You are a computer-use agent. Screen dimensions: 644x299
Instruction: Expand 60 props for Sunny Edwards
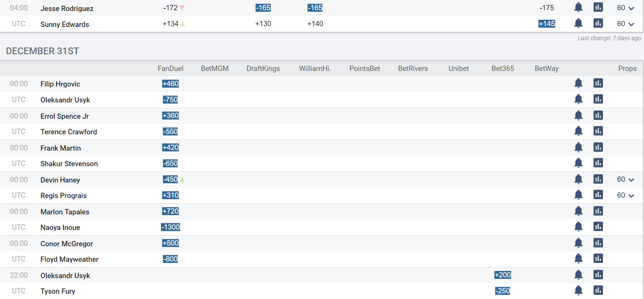tap(625, 24)
